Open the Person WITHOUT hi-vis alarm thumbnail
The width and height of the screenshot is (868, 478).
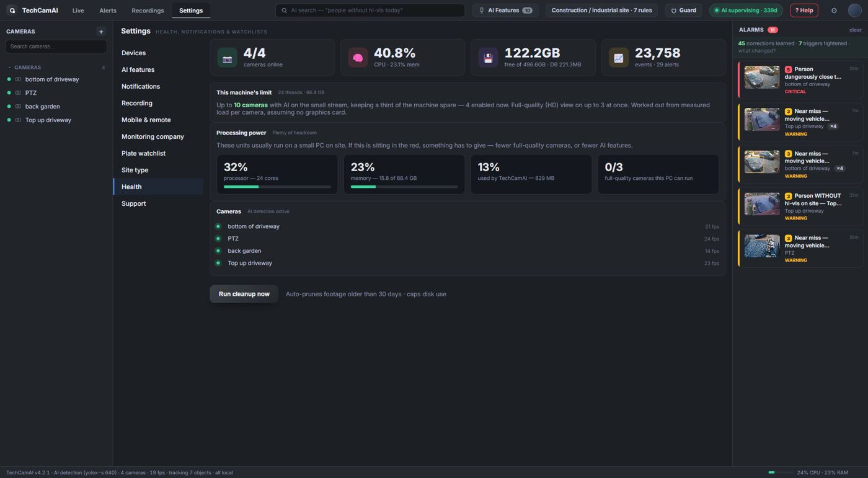762,204
